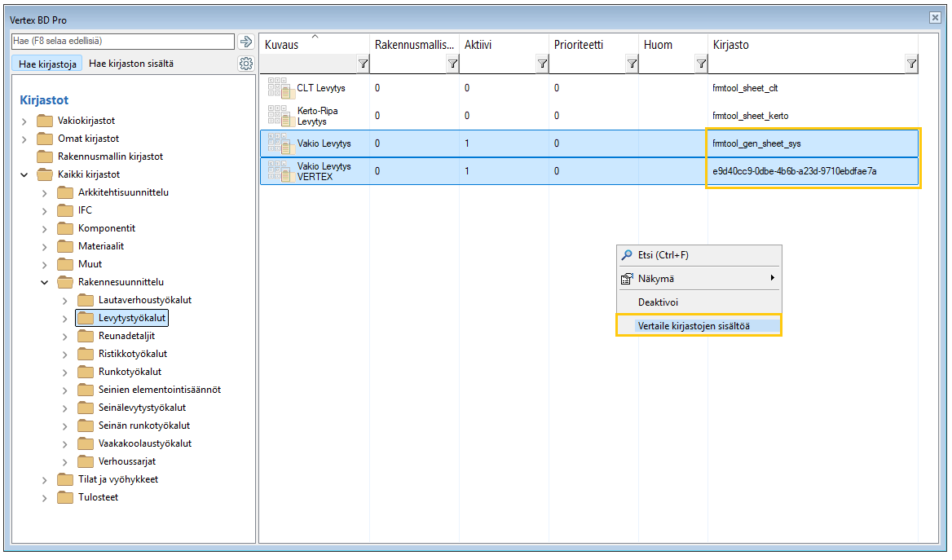Expand the Lautaverhoustyökalut tree node
Screen dimensions: 952x560
point(65,301)
